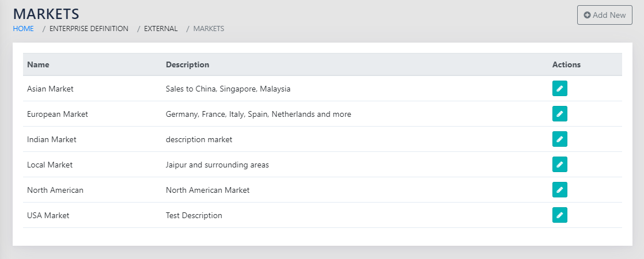Click the Actions column header

point(566,64)
